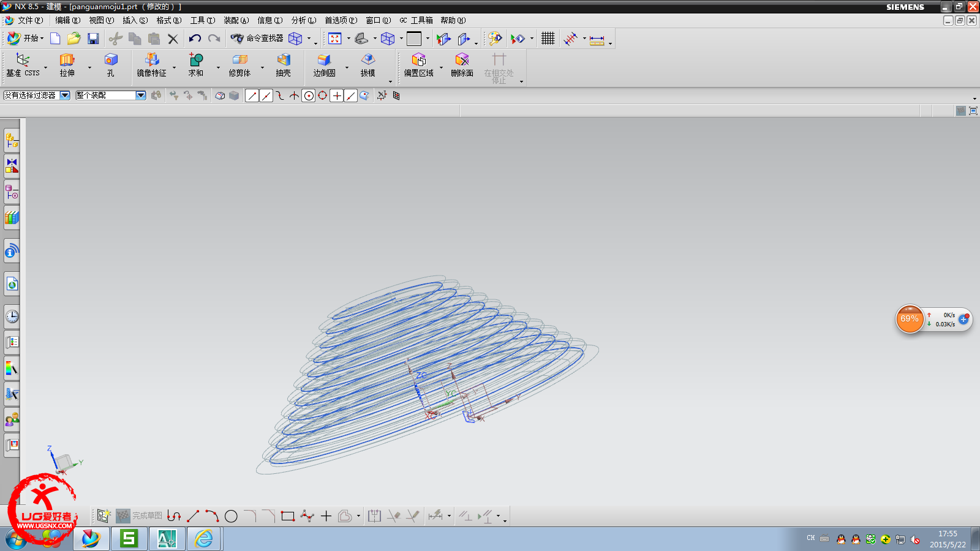
Task: Toggle the point on curve snap option
Action: [351, 96]
